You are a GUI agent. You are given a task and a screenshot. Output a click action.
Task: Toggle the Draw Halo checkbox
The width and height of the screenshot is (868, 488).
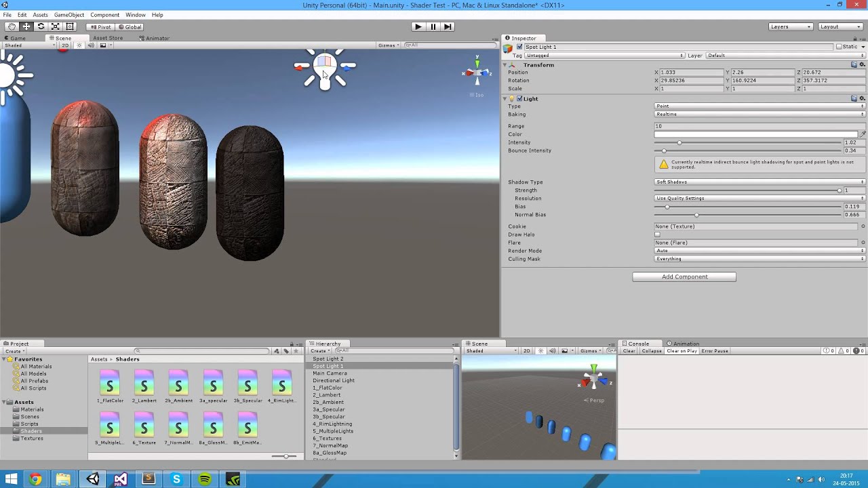[x=657, y=235]
